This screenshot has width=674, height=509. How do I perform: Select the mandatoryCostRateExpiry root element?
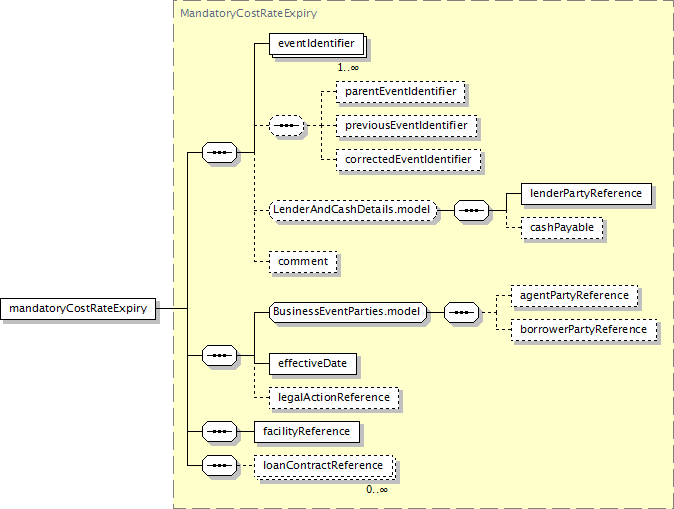point(78,309)
